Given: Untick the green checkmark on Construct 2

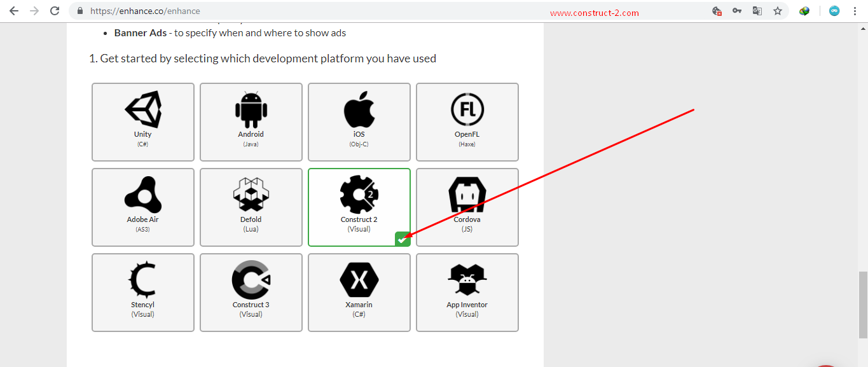Looking at the screenshot, I should pyautogui.click(x=402, y=239).
